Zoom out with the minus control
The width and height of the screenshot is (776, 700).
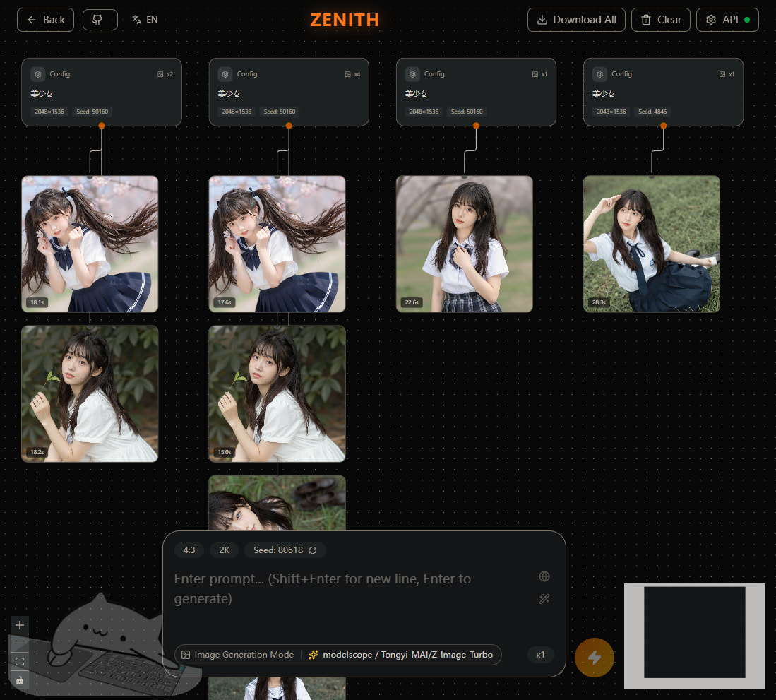pyautogui.click(x=20, y=643)
